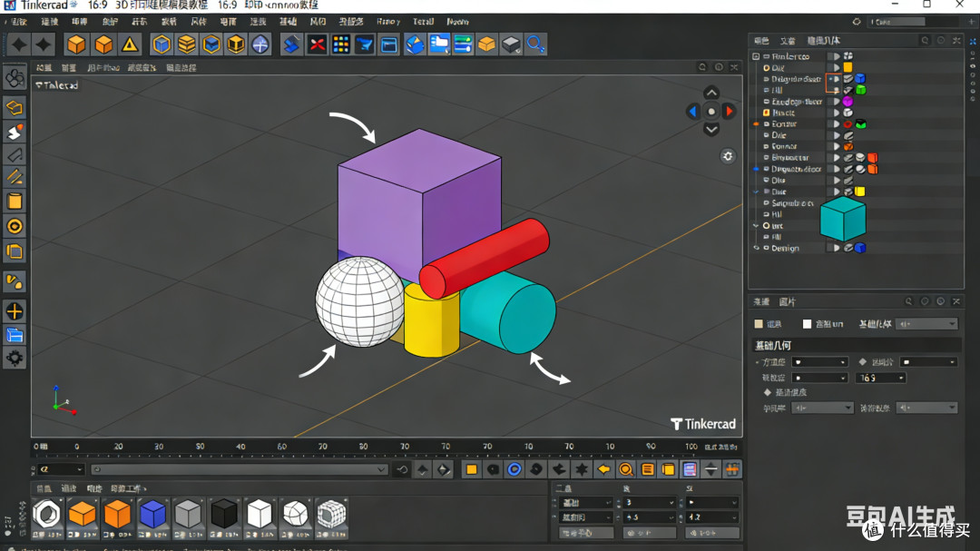Pick the yellow ring target tool in sidebar
This screenshot has height=551, width=980.
pyautogui.click(x=15, y=226)
